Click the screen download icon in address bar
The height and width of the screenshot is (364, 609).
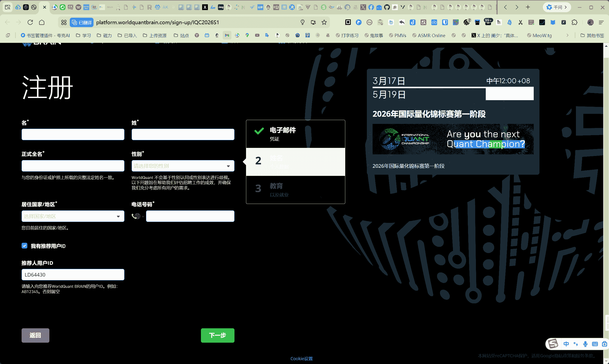tap(313, 22)
